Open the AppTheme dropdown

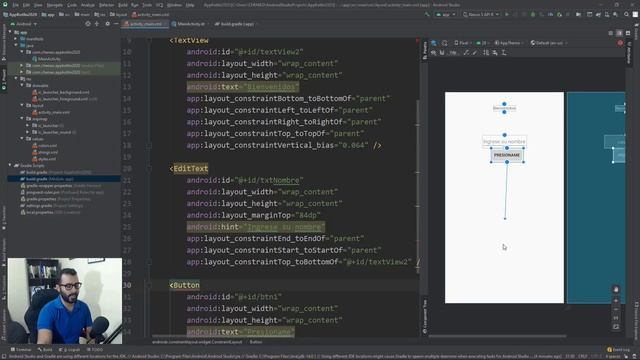(x=509, y=43)
